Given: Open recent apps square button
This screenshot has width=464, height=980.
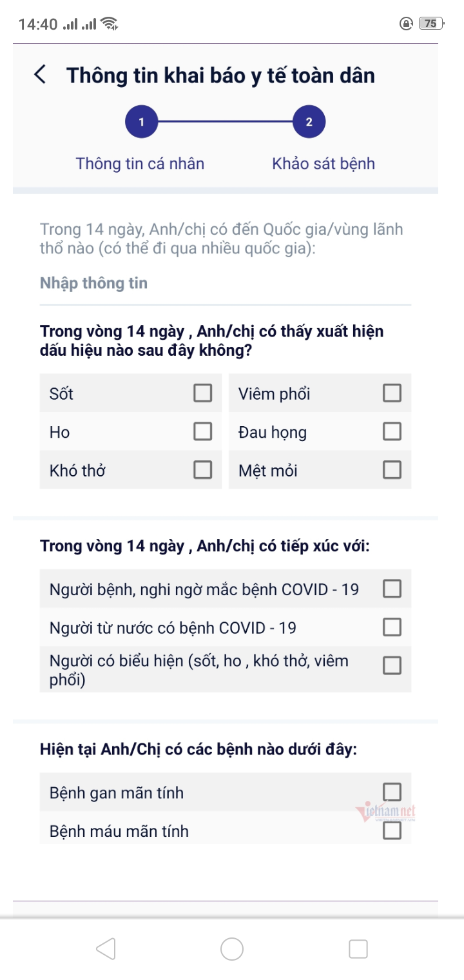Looking at the screenshot, I should pyautogui.click(x=358, y=948).
